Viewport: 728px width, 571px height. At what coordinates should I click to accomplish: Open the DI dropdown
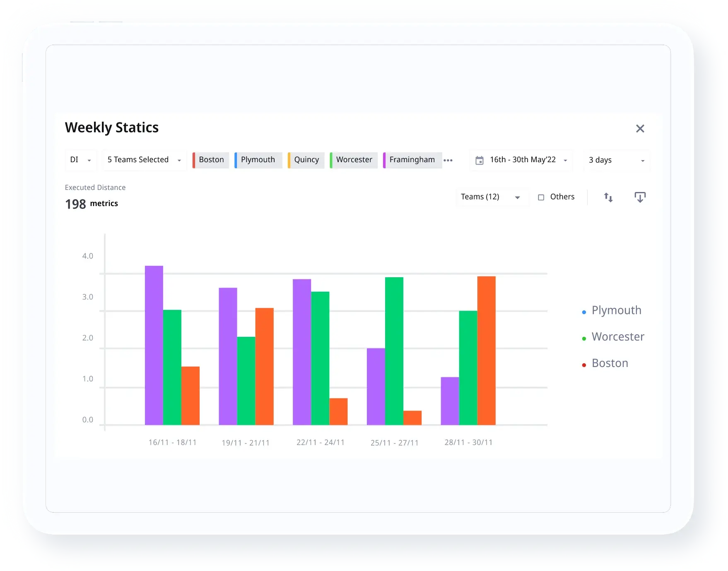pos(80,160)
